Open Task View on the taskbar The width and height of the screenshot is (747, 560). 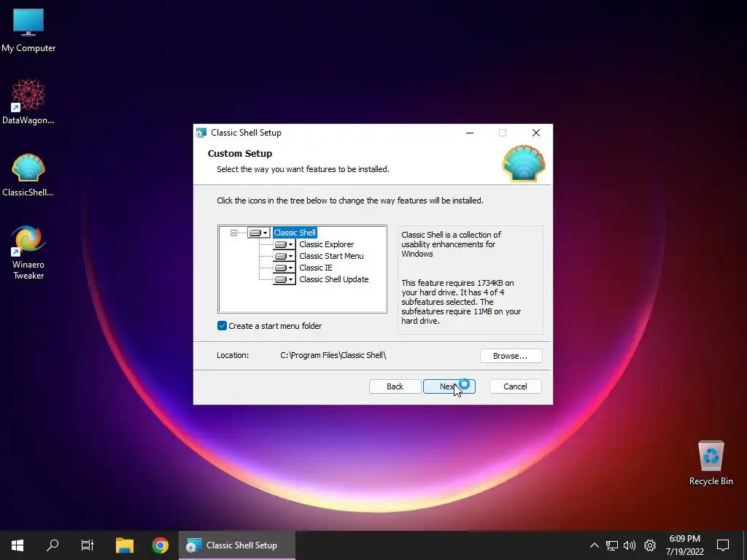[x=88, y=545]
